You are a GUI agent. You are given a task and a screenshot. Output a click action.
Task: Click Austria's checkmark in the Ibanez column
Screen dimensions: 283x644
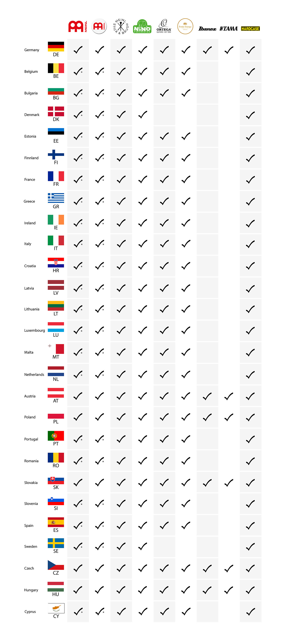(x=207, y=396)
